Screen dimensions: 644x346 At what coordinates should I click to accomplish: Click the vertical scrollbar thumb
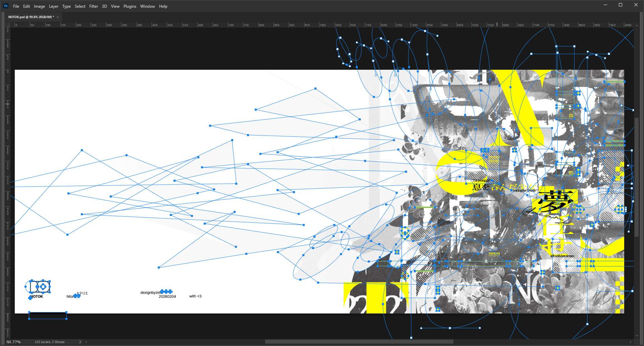coord(637,177)
